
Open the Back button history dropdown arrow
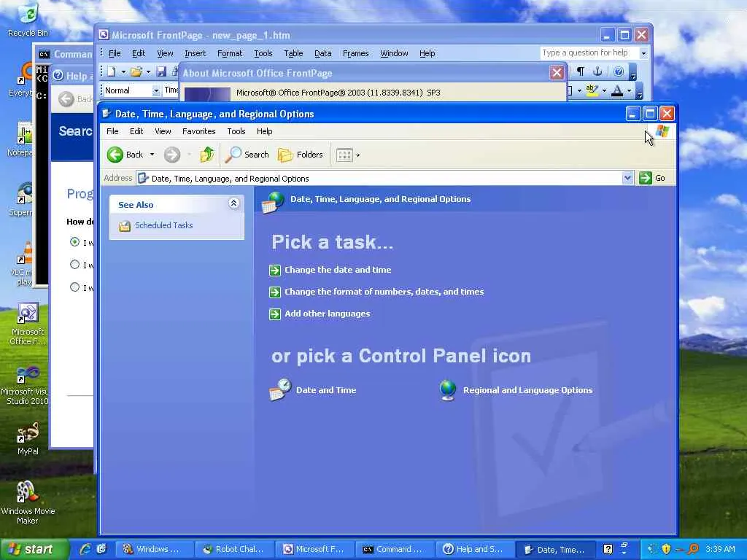[152, 155]
